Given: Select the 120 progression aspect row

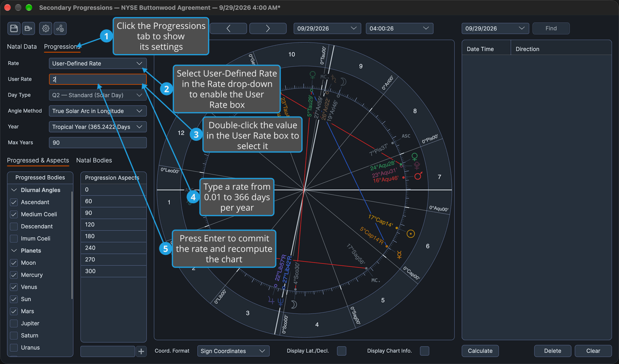Looking at the screenshot, I should click(114, 225).
